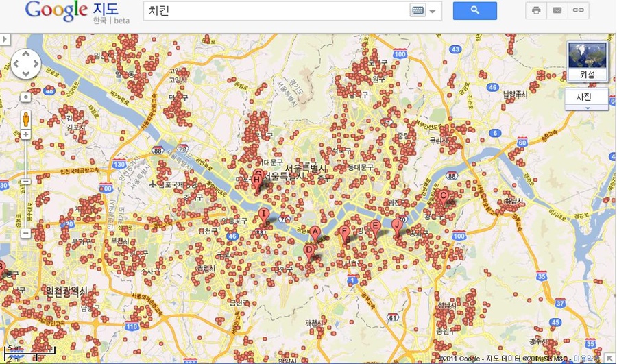Click the email envelope icon
This screenshot has height=364, width=617.
pos(557,10)
